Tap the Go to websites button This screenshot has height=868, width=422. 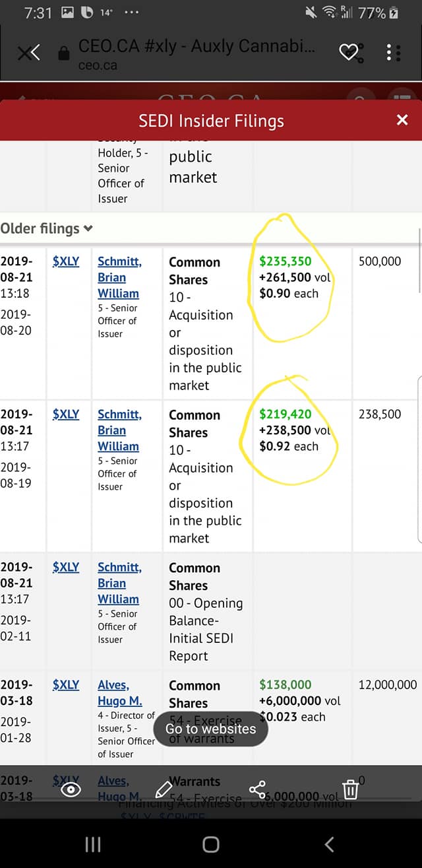pyautogui.click(x=210, y=729)
